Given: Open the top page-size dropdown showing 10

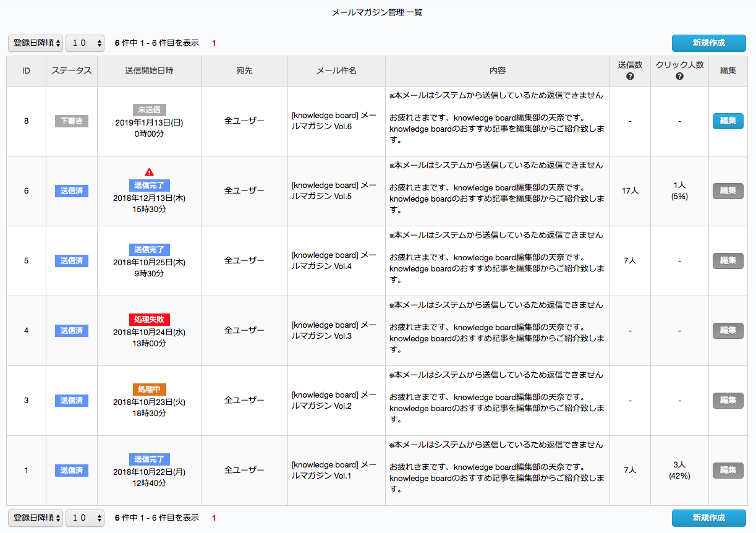Looking at the screenshot, I should [85, 43].
